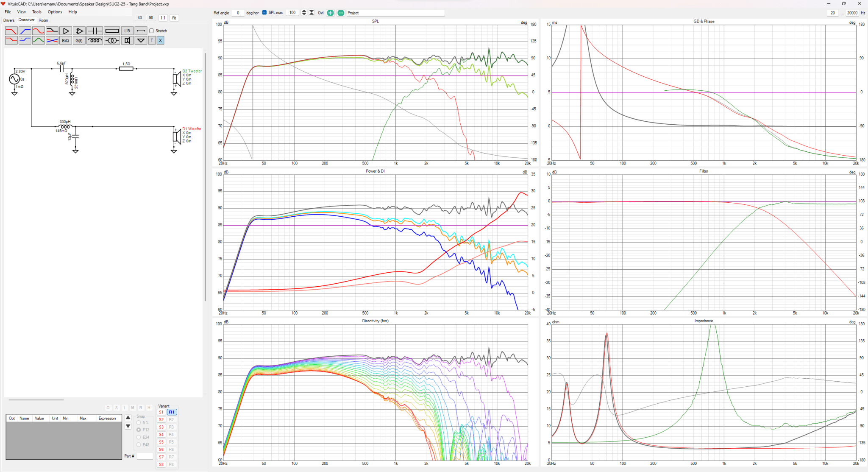Click the schematic pane vertical scrollbar
The image size is (868, 472).
pyautogui.click(x=206, y=177)
